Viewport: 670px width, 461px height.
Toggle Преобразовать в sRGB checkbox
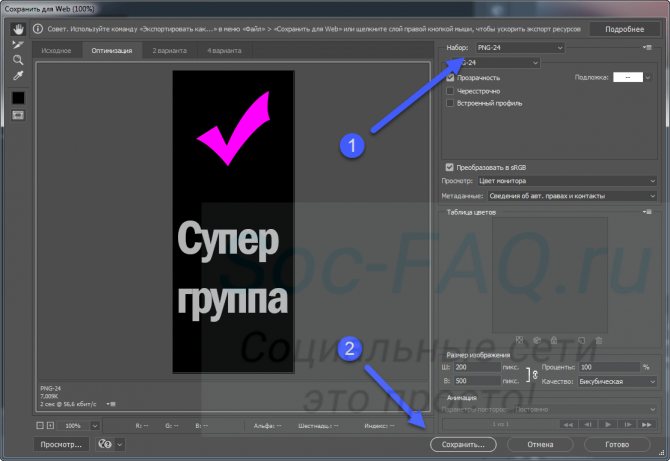point(450,167)
